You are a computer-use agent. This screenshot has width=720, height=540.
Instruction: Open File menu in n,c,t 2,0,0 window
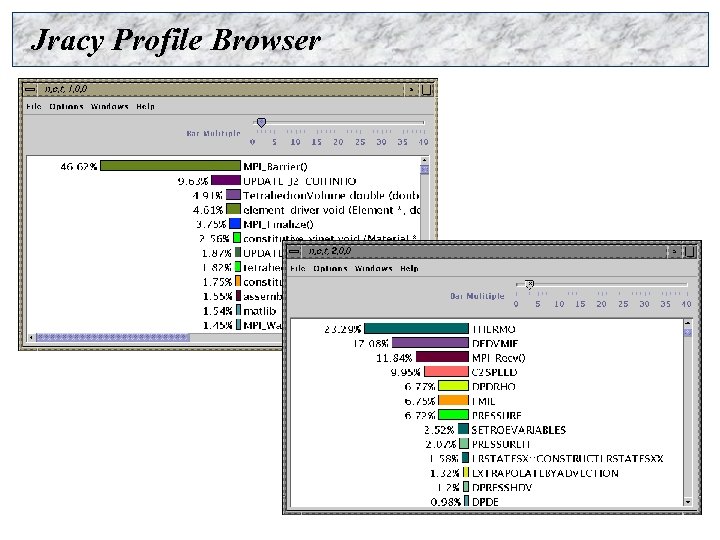pyautogui.click(x=298, y=269)
